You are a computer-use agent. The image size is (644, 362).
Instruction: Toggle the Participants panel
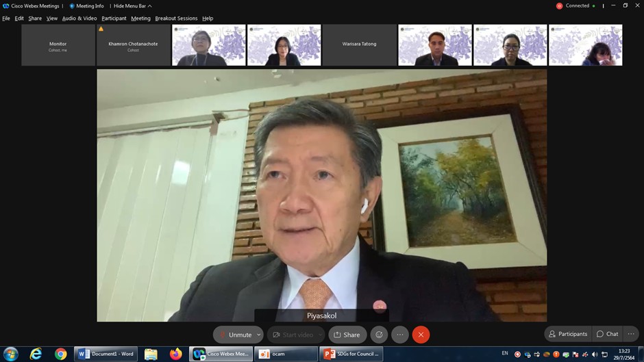pyautogui.click(x=567, y=334)
